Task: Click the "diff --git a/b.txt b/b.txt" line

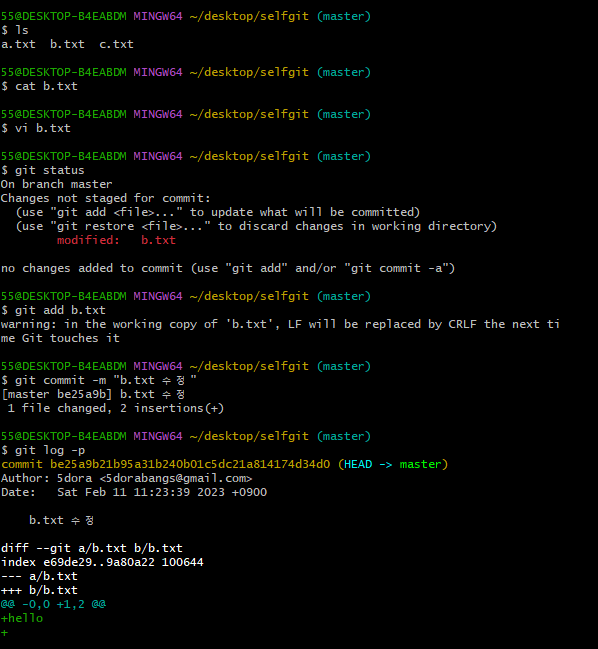Action: click(x=92, y=548)
